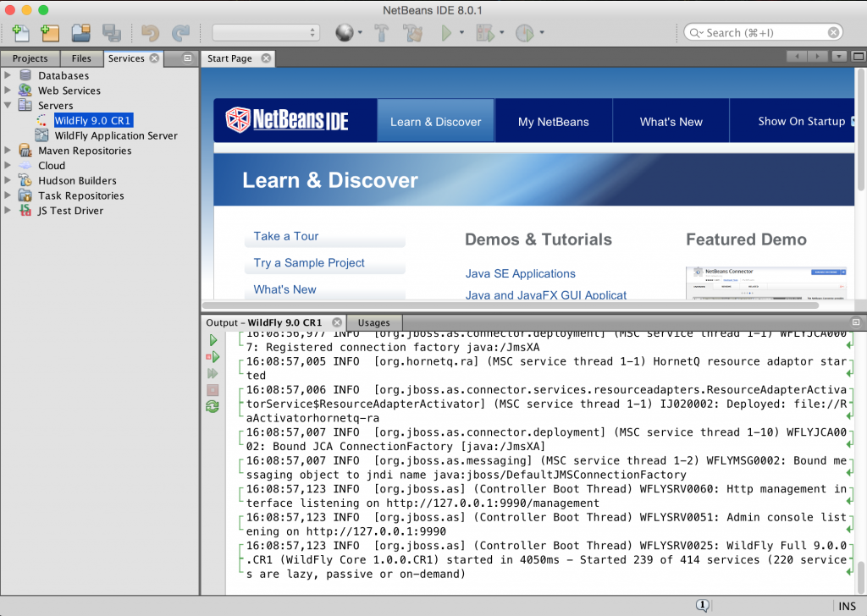Image resolution: width=867 pixels, height=616 pixels.
Task: Open the Java SE Applications tutorial link
Action: tap(521, 273)
